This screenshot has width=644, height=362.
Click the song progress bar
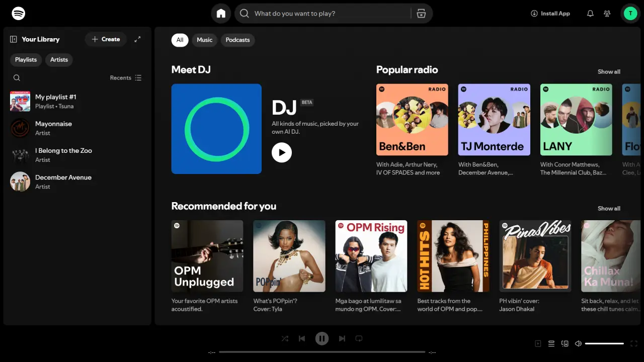pyautogui.click(x=322, y=352)
